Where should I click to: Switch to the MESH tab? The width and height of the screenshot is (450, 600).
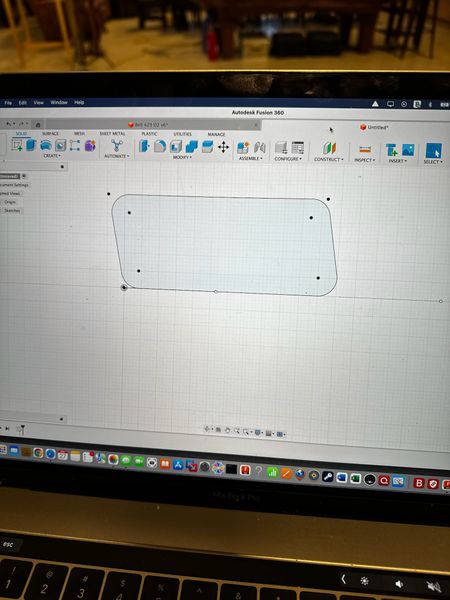click(x=79, y=134)
